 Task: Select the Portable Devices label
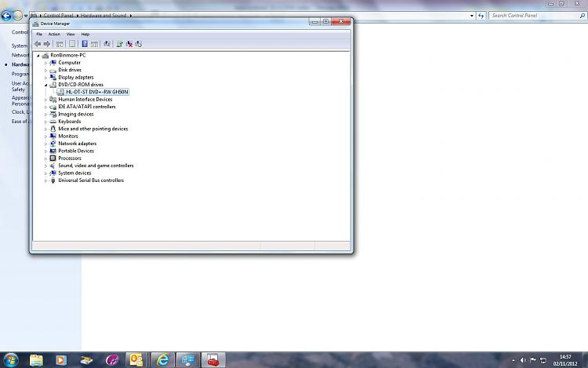click(x=76, y=151)
